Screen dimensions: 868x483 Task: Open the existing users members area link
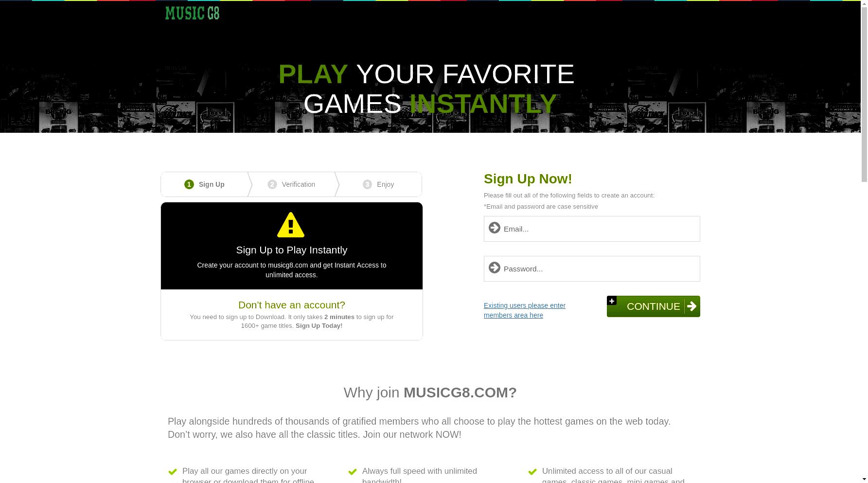[525, 310]
